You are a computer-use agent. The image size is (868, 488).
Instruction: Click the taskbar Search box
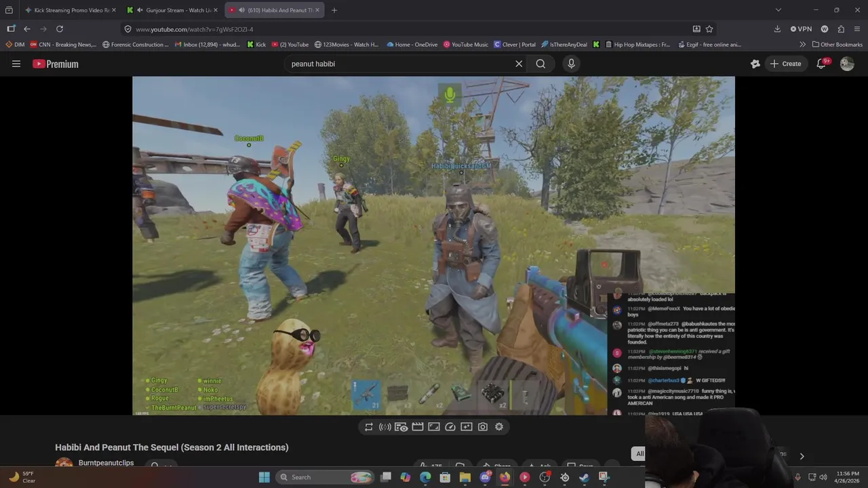(326, 477)
